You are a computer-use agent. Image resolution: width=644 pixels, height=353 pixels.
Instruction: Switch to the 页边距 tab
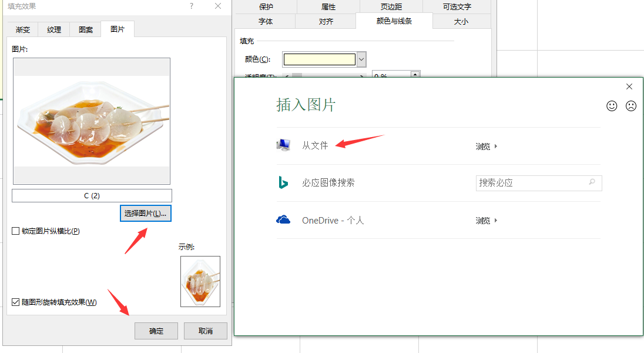coord(391,6)
